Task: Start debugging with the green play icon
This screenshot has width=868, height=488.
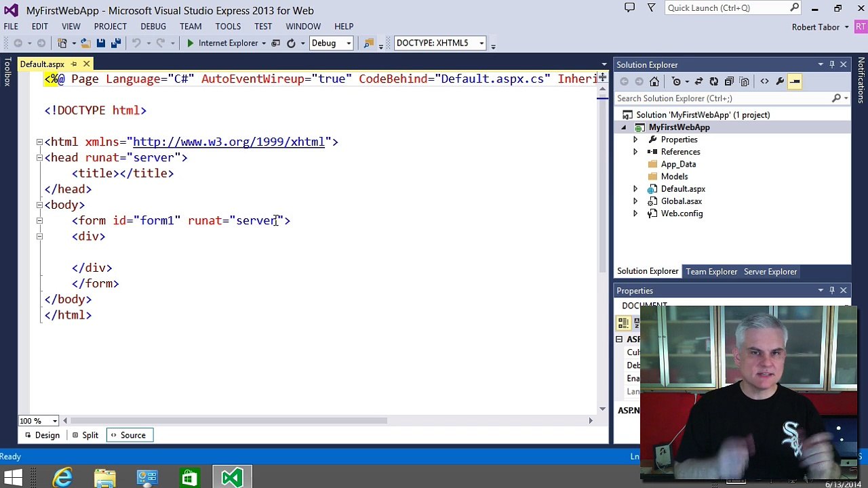Action: click(190, 43)
